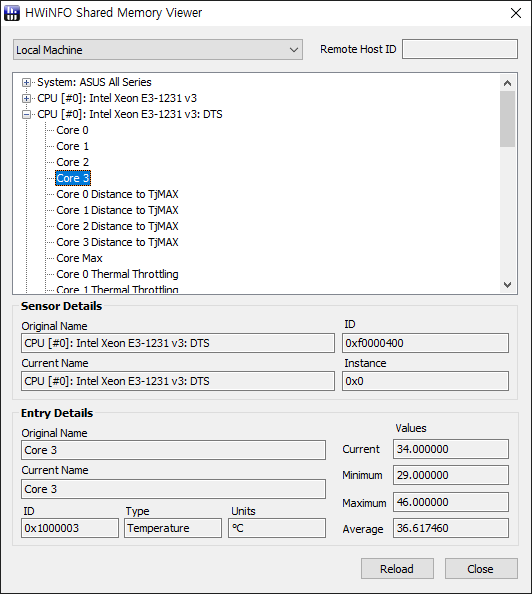Click the Close button

[481, 569]
